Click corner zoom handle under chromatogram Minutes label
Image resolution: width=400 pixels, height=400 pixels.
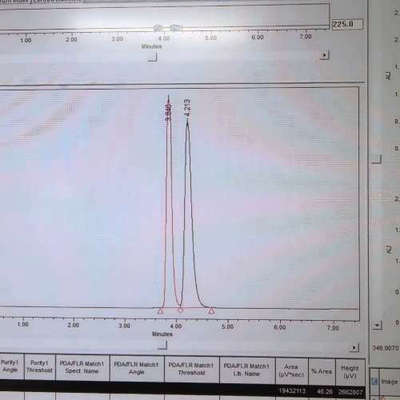click(x=162, y=345)
